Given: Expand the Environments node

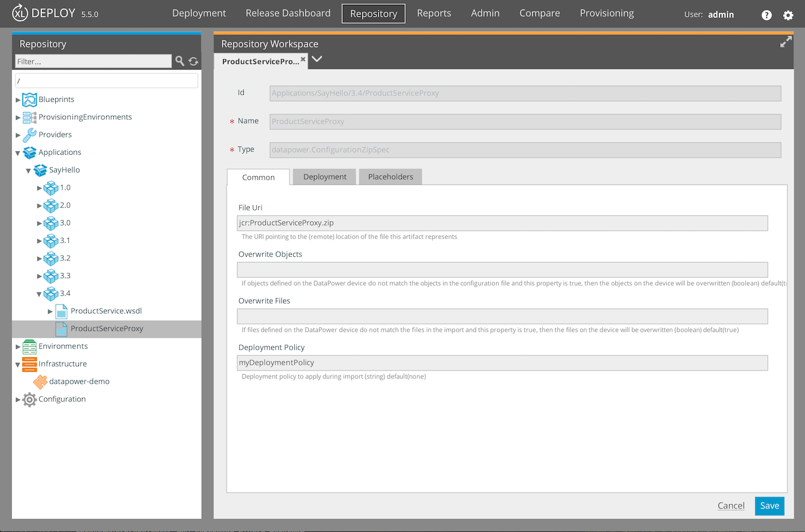Looking at the screenshot, I should point(18,346).
